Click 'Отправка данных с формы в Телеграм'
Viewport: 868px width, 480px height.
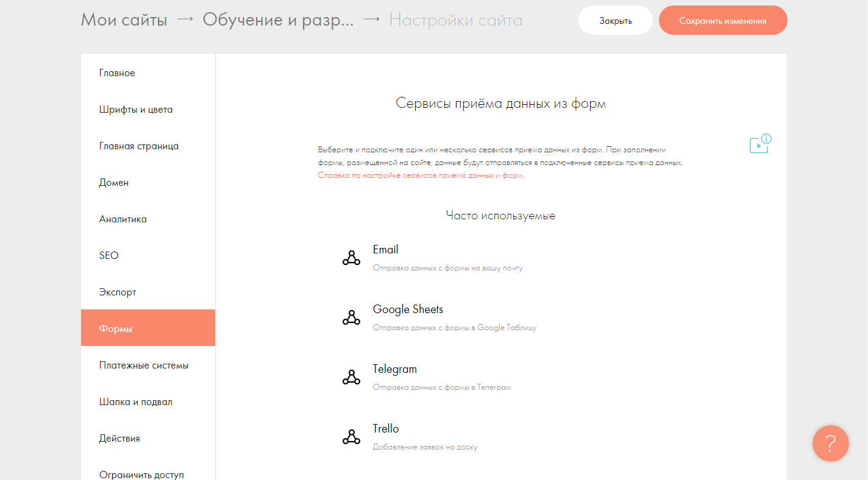coord(442,387)
